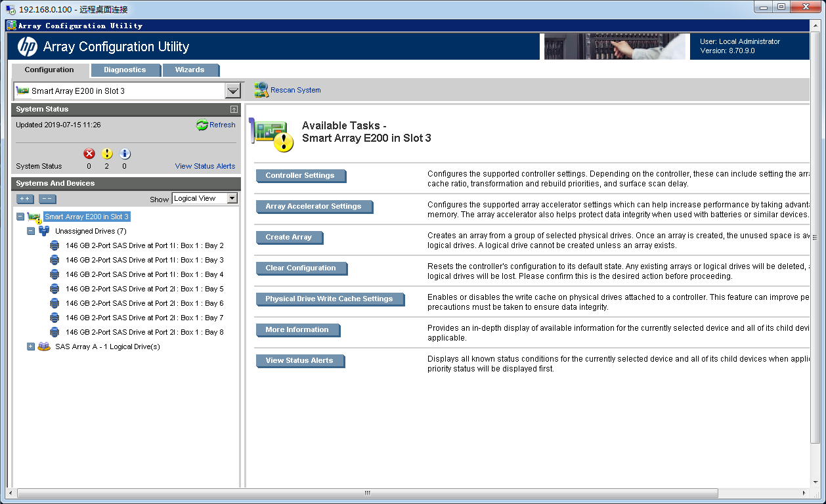Click the Array Configuration Utility window icon
The height and width of the screenshot is (504, 826).
pos(11,26)
